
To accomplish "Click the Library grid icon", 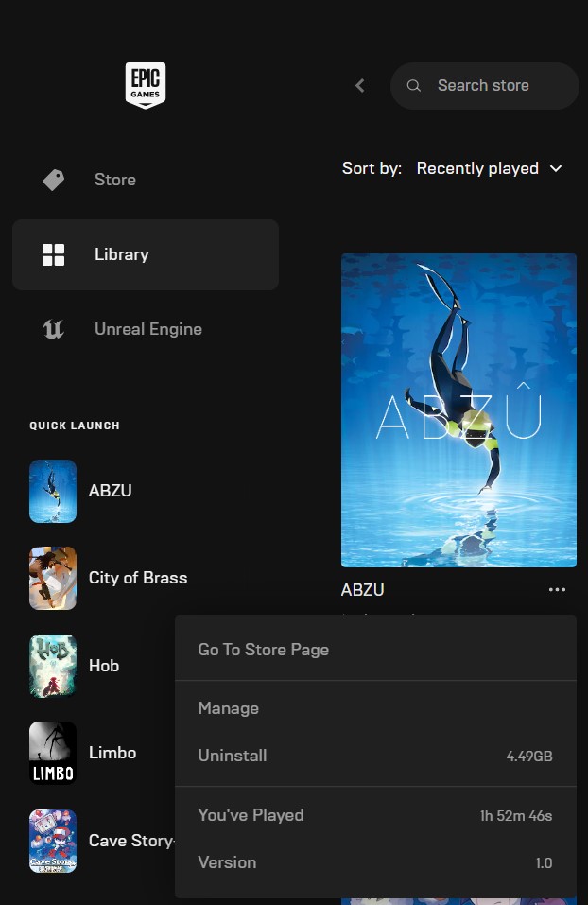I will pyautogui.click(x=54, y=254).
